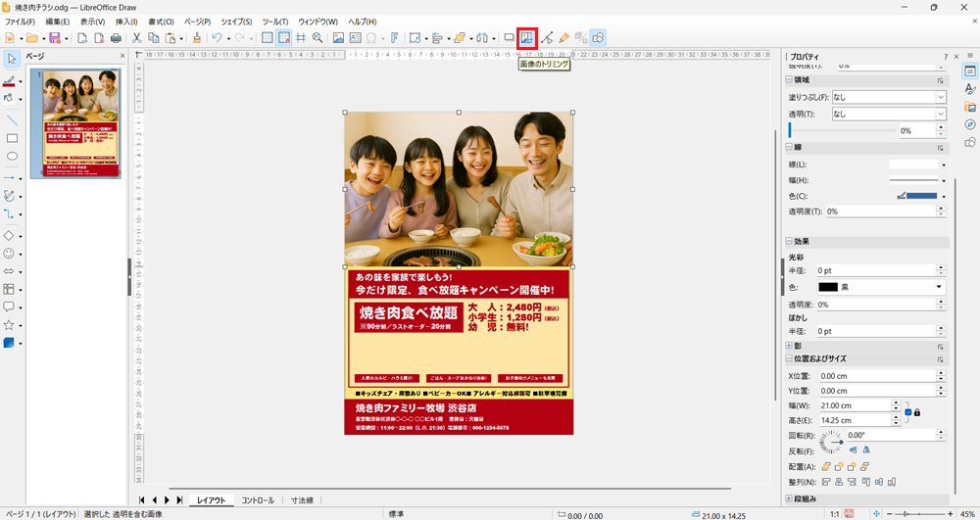Open the glow 色 black color dropdown
The width and height of the screenshot is (980, 520).
[x=939, y=287]
